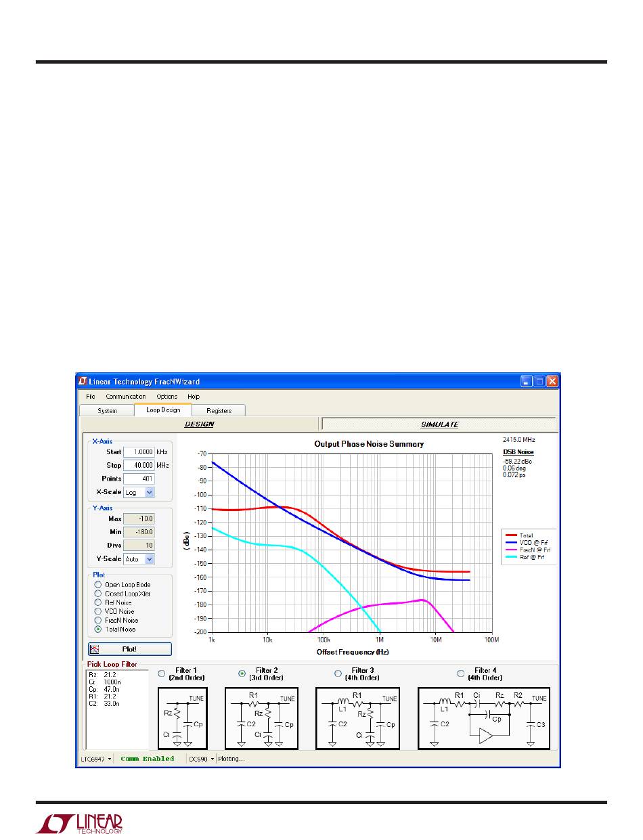Choose Filter 1 (2nd Order) radio button

click(x=161, y=673)
